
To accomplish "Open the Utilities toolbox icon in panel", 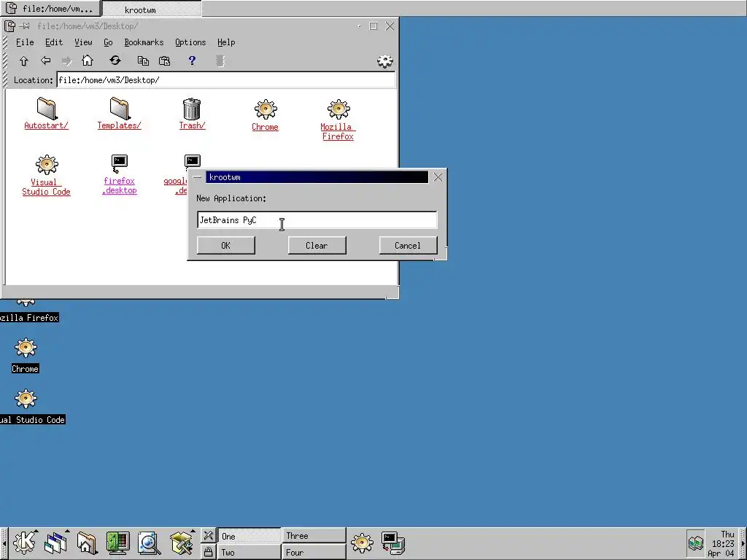I will click(182, 542).
